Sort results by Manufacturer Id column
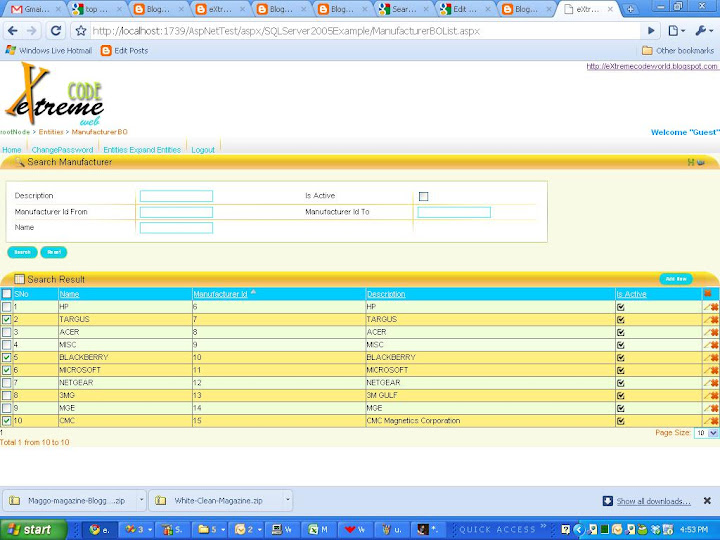The height and width of the screenshot is (540, 720). 220,294
